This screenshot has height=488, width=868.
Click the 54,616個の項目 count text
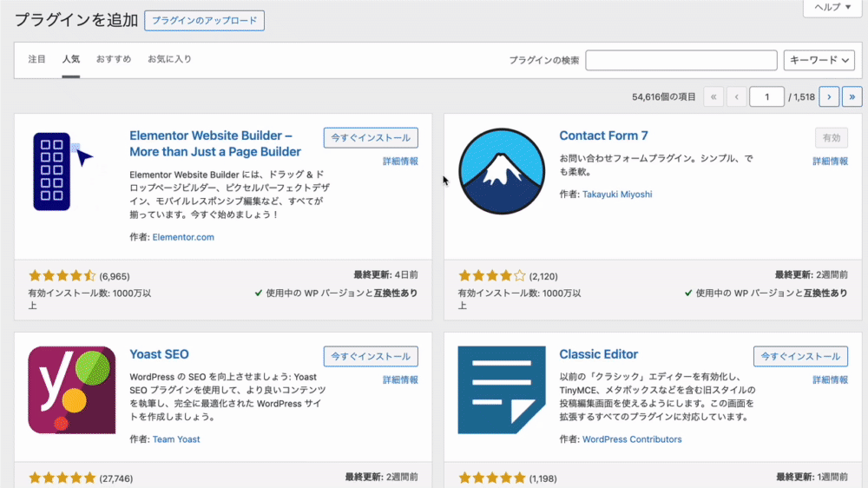click(x=664, y=97)
